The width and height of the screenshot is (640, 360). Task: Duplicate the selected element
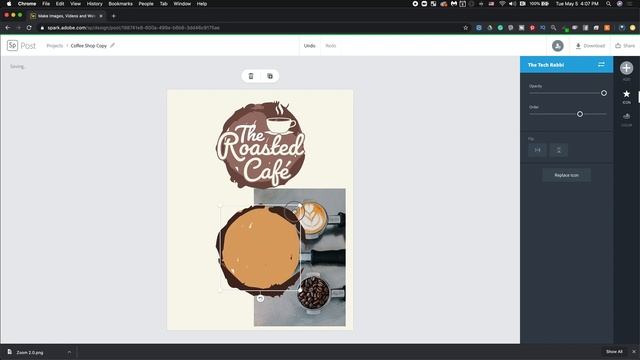[270, 76]
